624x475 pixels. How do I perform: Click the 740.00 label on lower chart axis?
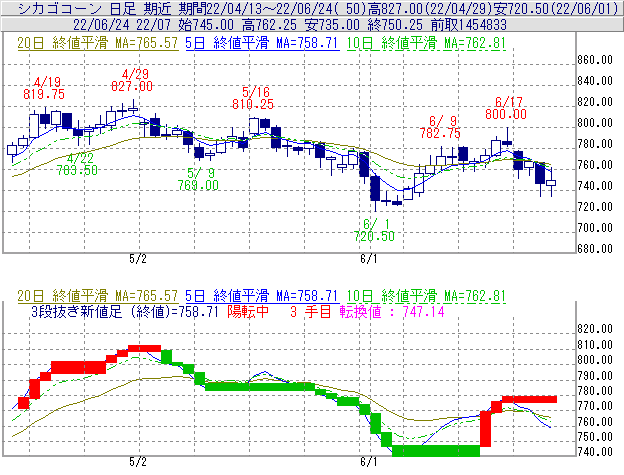(x=595, y=452)
